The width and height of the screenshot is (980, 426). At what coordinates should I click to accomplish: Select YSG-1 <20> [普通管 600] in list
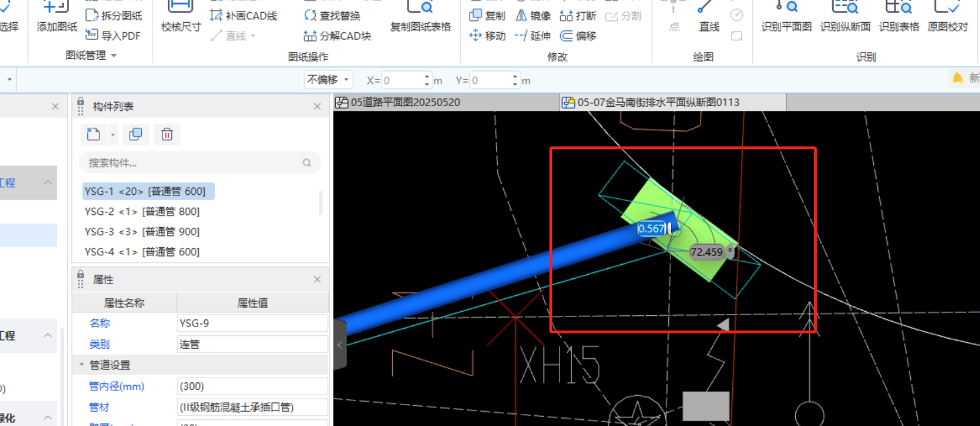point(148,191)
